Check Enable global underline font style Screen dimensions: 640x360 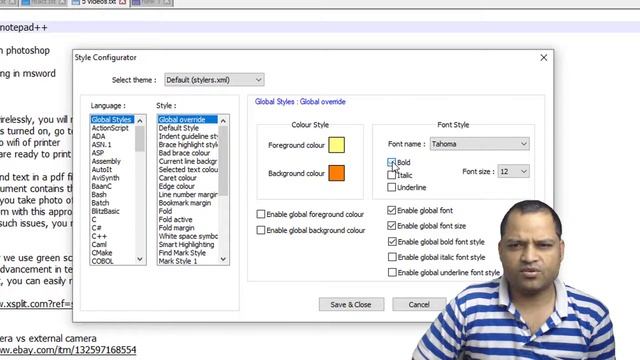pos(392,272)
